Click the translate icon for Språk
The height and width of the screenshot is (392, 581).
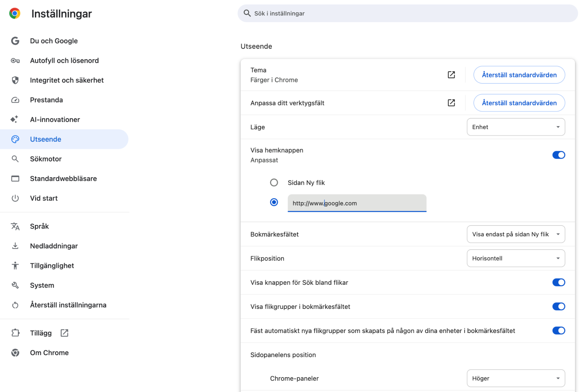[15, 226]
